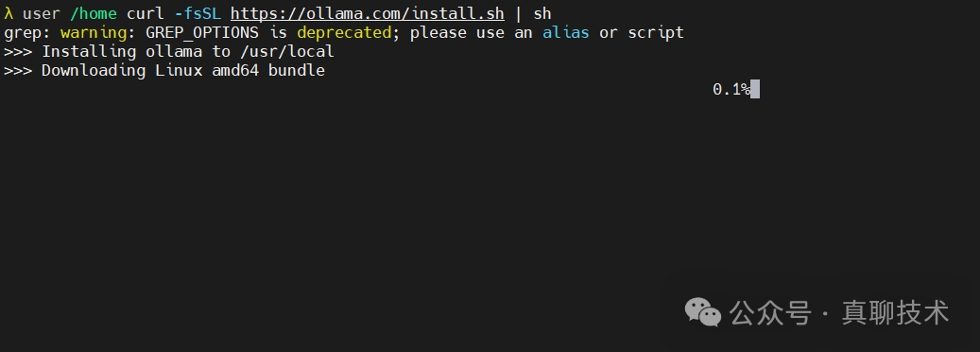Click the 'GREP_OPTIONS' text

(x=202, y=32)
